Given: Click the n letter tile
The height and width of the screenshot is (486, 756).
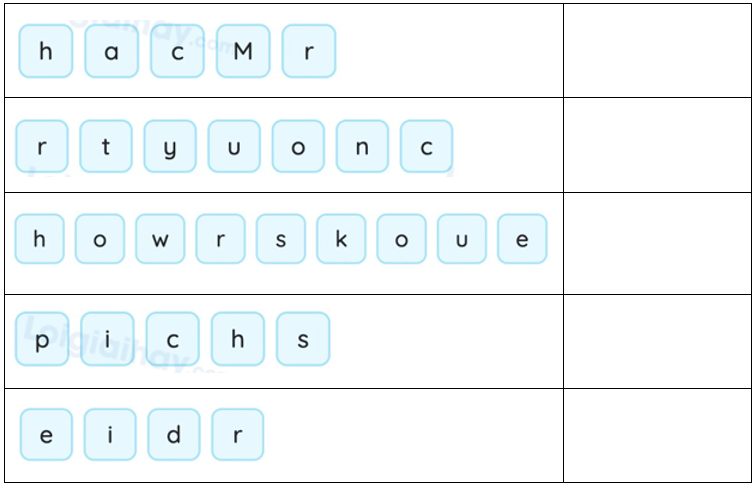Looking at the screenshot, I should tap(362, 146).
